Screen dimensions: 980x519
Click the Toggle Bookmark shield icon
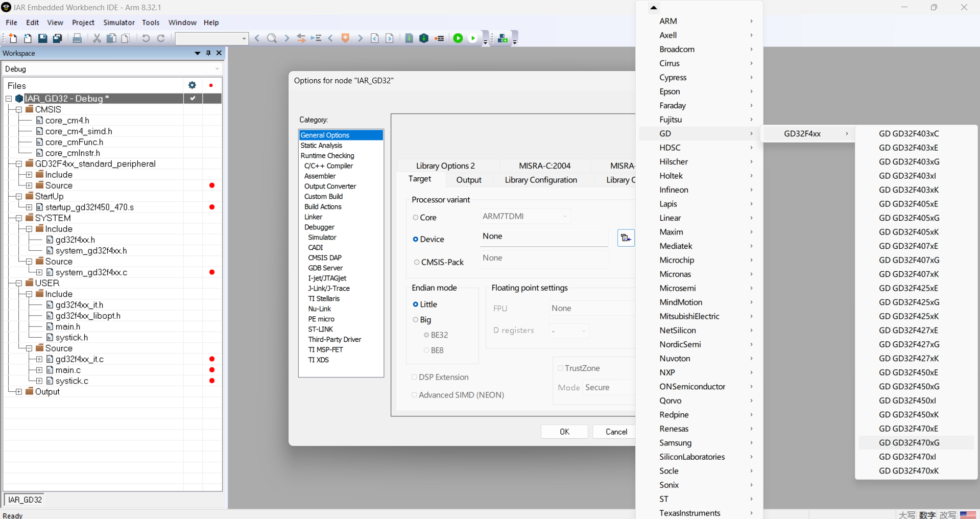coord(346,38)
